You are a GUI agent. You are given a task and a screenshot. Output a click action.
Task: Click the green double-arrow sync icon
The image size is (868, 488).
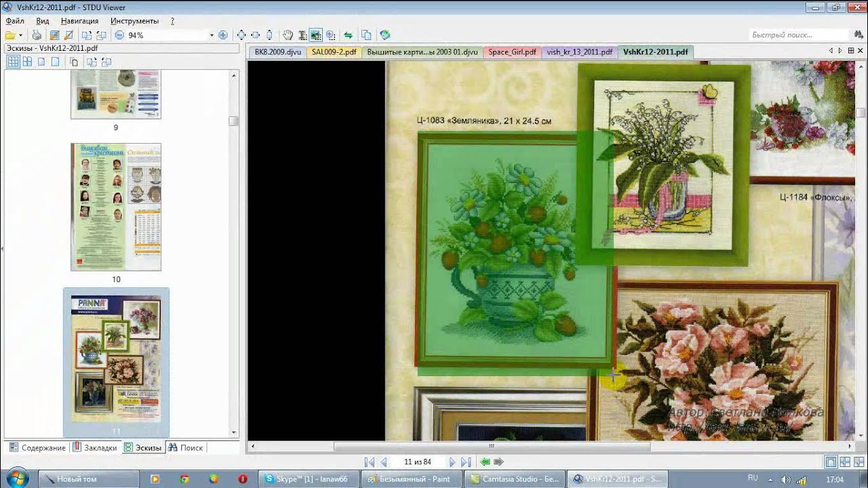[x=349, y=35]
